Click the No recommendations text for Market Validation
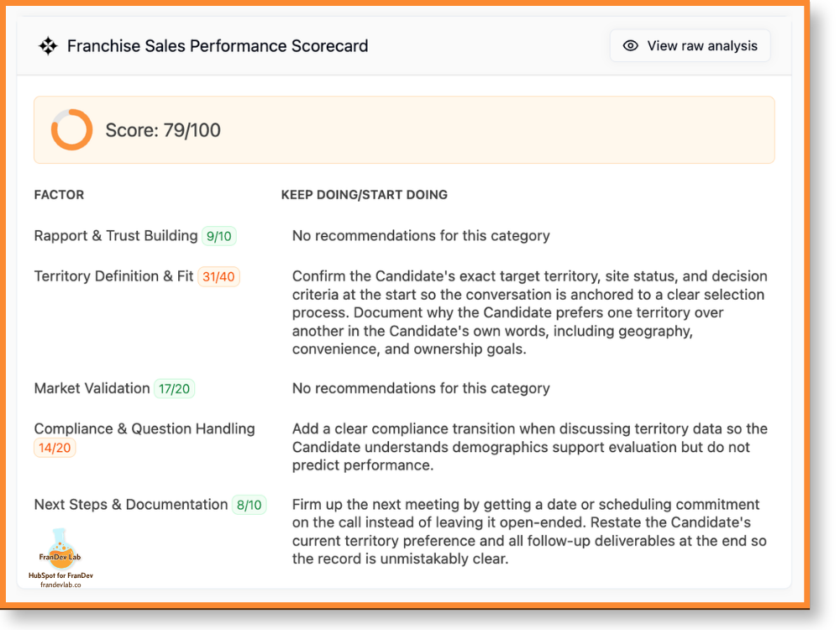840x630 pixels. click(x=421, y=388)
